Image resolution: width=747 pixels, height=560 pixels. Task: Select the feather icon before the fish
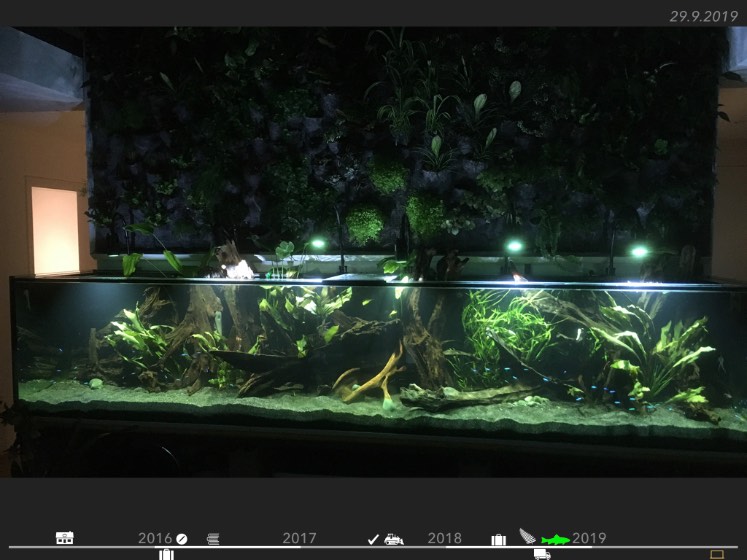pos(527,536)
